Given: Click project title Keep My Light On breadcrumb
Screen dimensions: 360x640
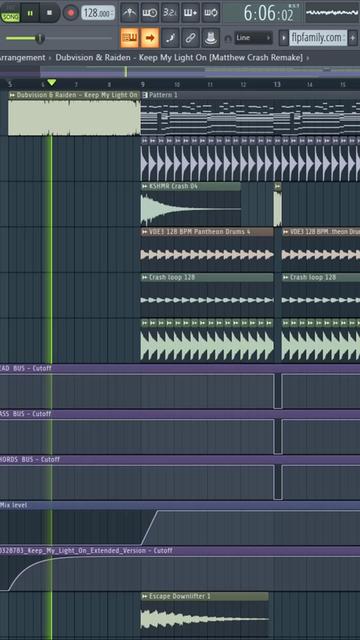Looking at the screenshot, I should (179, 58).
